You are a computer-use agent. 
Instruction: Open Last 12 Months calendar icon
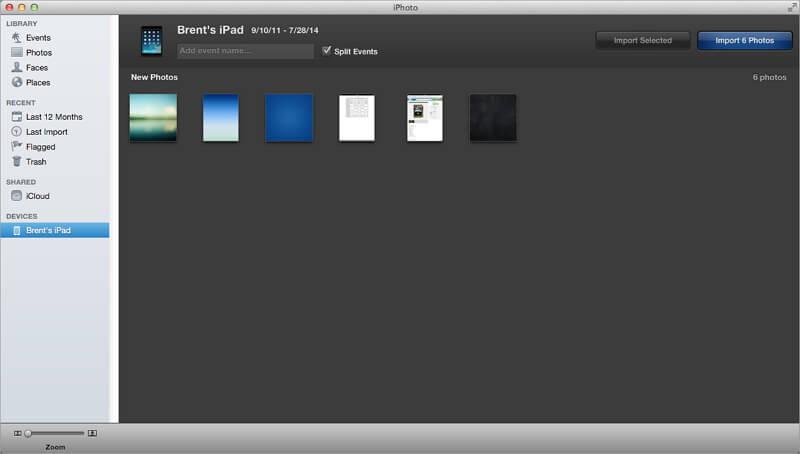pos(17,117)
